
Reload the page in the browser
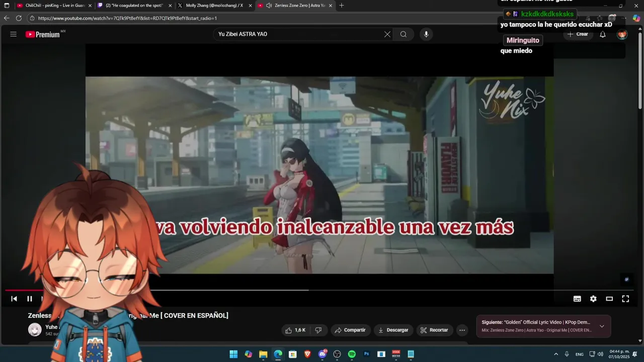(19, 18)
